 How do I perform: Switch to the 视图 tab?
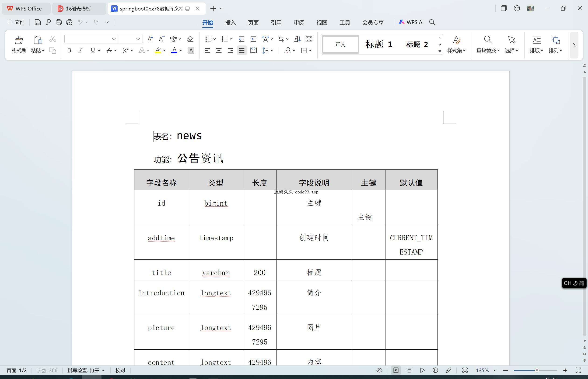[x=322, y=23]
